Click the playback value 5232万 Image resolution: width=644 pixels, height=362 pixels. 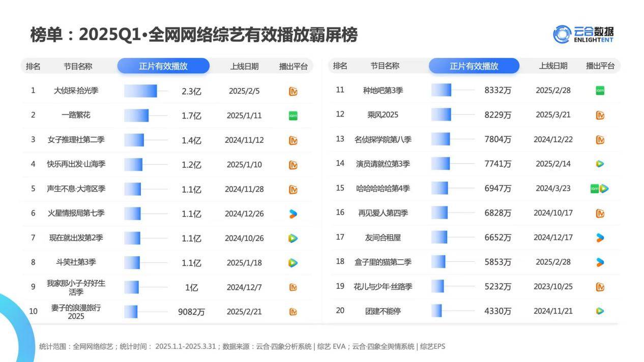click(x=498, y=287)
